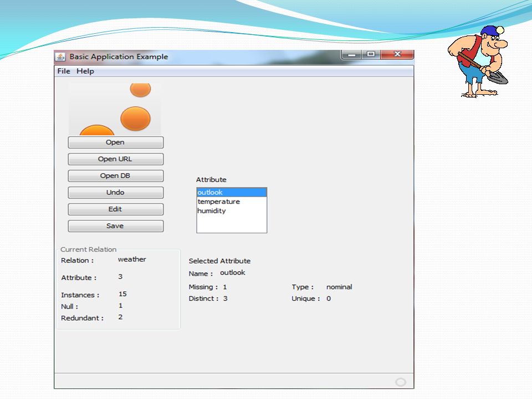Open the Help menu
Screen dimensions: 532x399
(85, 71)
